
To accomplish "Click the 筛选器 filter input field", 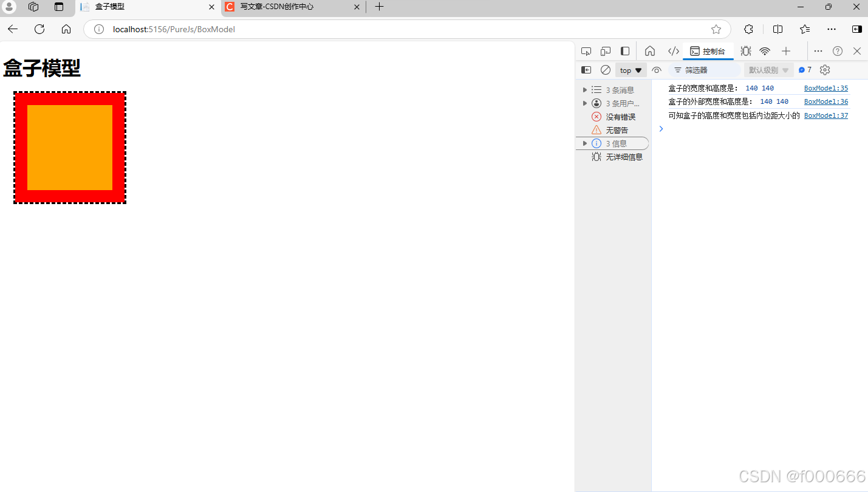I will (705, 70).
